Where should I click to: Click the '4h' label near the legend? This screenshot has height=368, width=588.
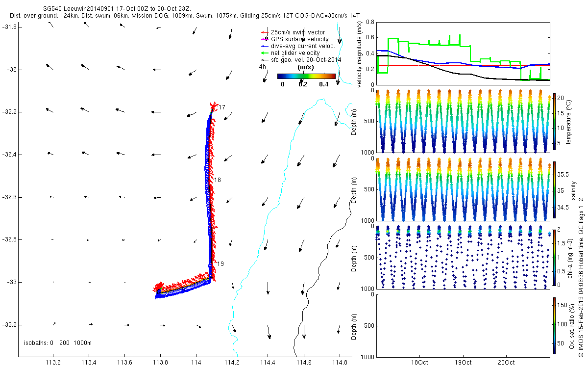pyautogui.click(x=263, y=67)
